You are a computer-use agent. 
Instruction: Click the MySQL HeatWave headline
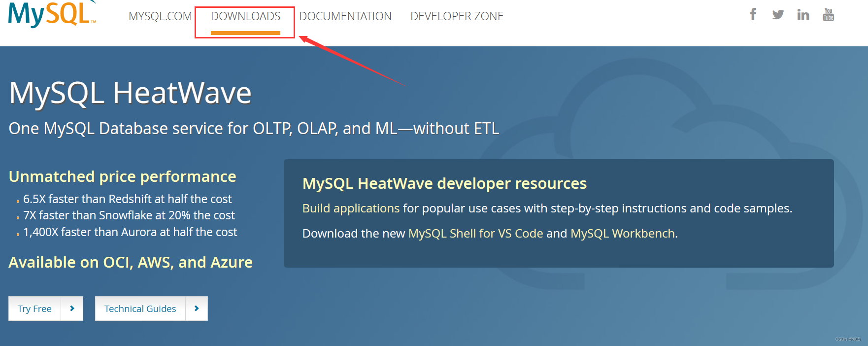pos(131,93)
